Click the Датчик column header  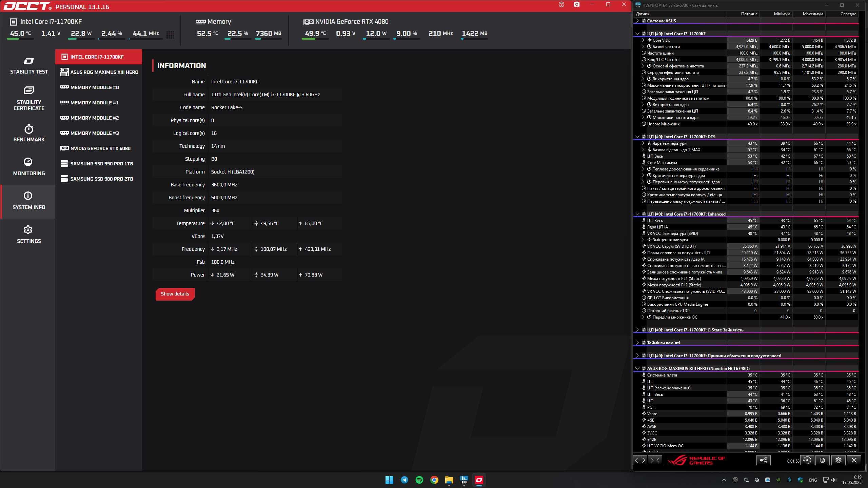pos(680,14)
